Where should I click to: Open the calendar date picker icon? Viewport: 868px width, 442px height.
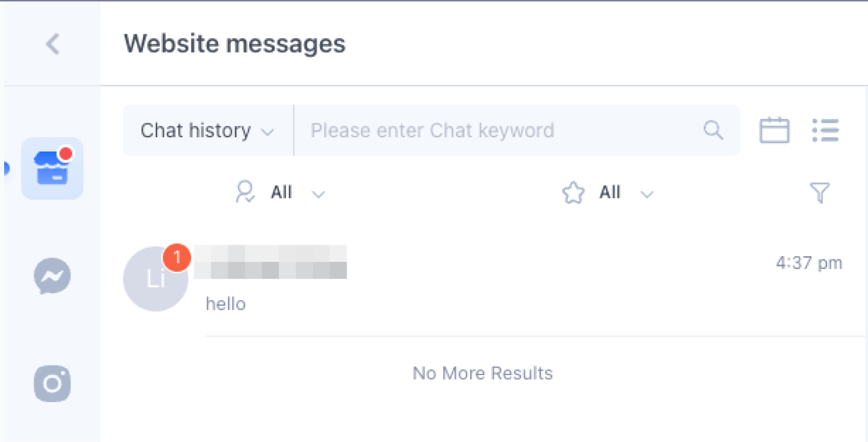click(x=774, y=130)
